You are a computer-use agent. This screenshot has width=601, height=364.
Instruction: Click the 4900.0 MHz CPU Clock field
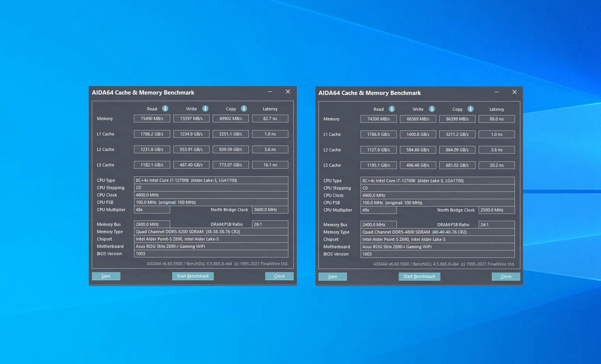(438, 195)
